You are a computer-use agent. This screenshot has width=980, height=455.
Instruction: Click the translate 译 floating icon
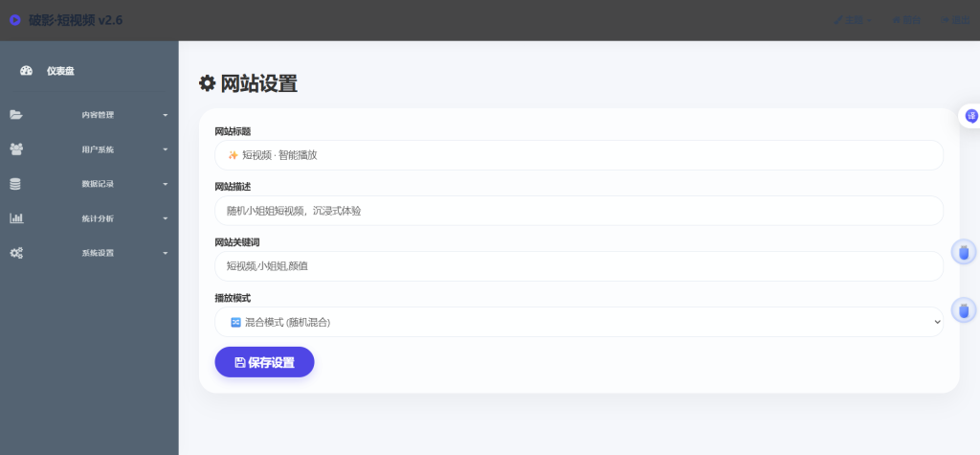click(x=971, y=116)
